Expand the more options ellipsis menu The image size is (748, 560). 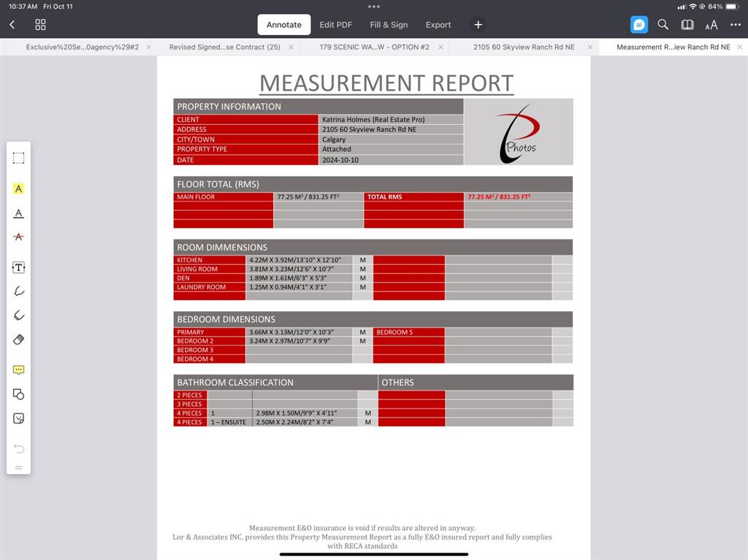(x=736, y=25)
